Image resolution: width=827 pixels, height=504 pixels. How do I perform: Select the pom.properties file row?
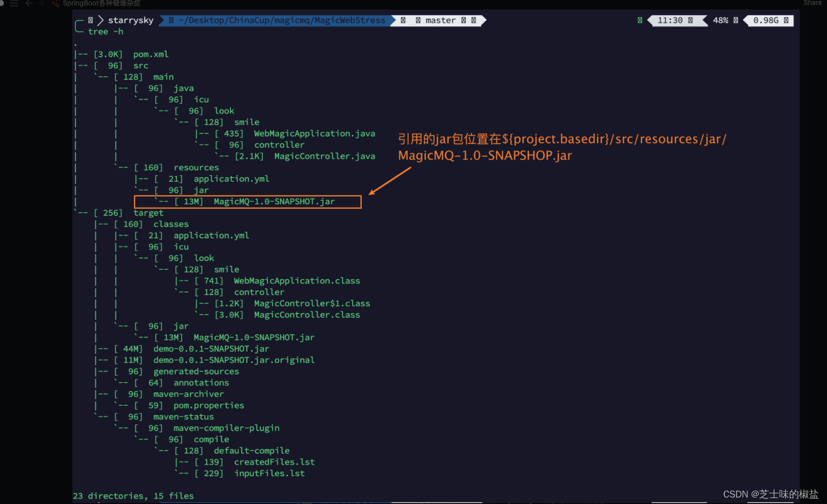pos(179,406)
